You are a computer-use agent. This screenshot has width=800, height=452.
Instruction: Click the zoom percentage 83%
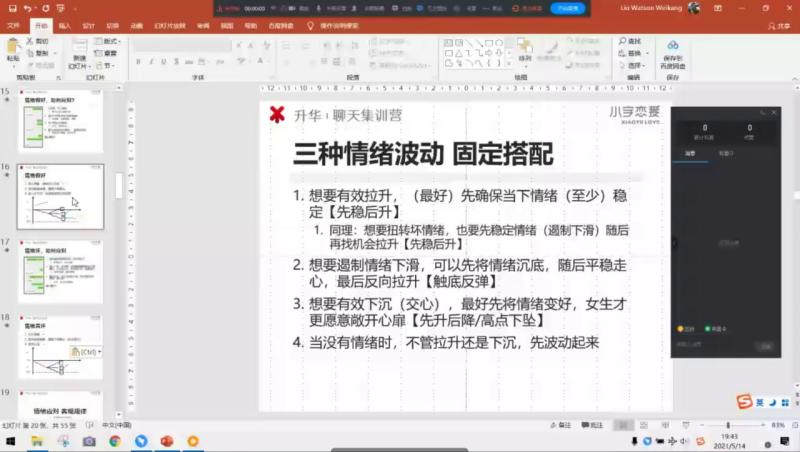[x=778, y=425]
